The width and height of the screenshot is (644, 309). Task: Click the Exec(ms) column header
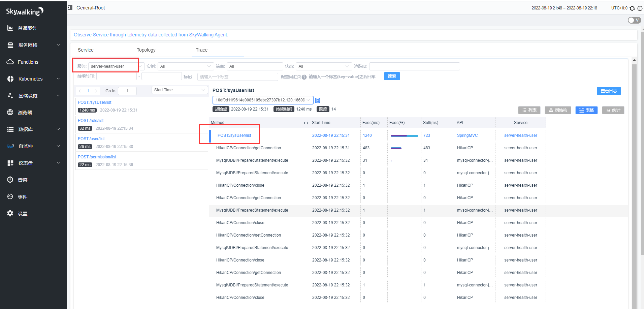(371, 123)
